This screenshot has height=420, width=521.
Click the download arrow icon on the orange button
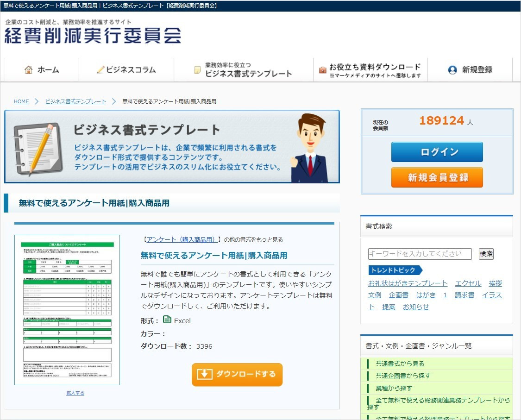point(204,374)
